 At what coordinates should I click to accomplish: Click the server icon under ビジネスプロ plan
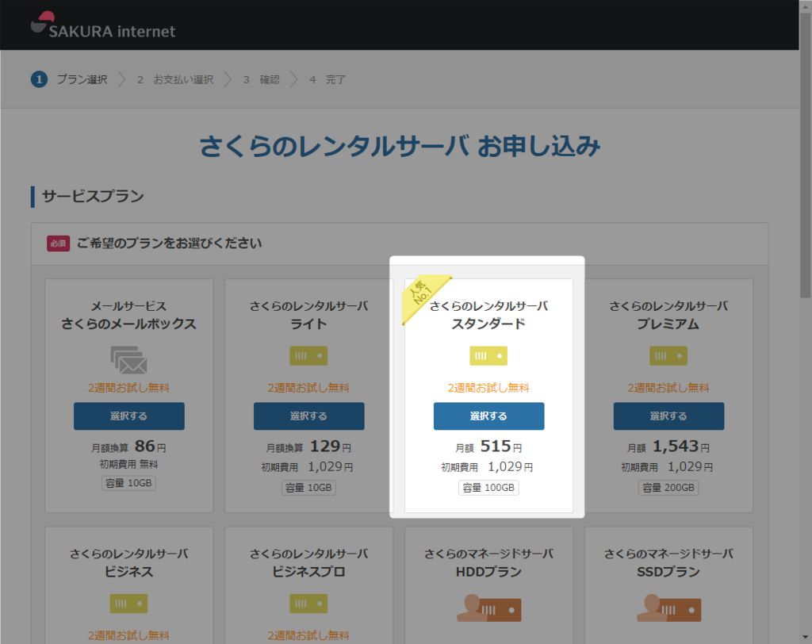pyautogui.click(x=308, y=604)
